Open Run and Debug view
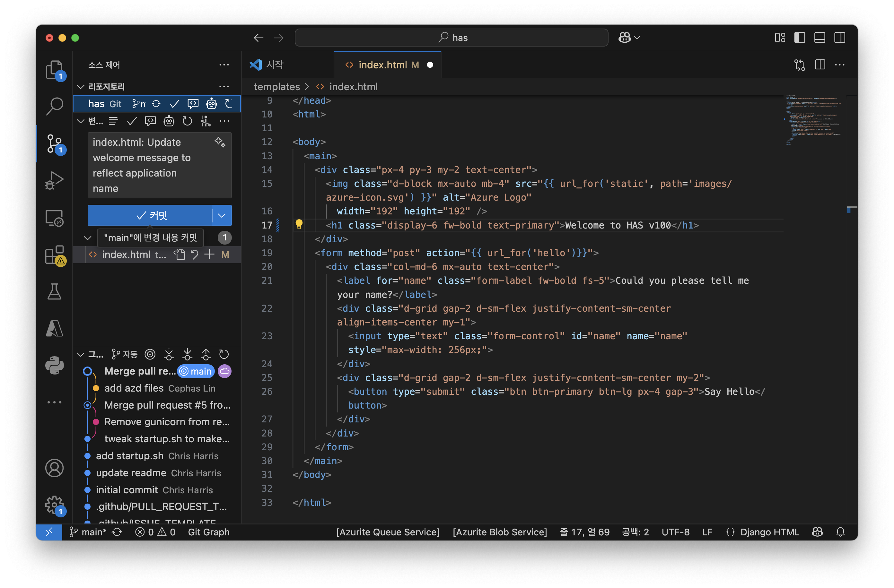The width and height of the screenshot is (894, 588). tap(54, 180)
